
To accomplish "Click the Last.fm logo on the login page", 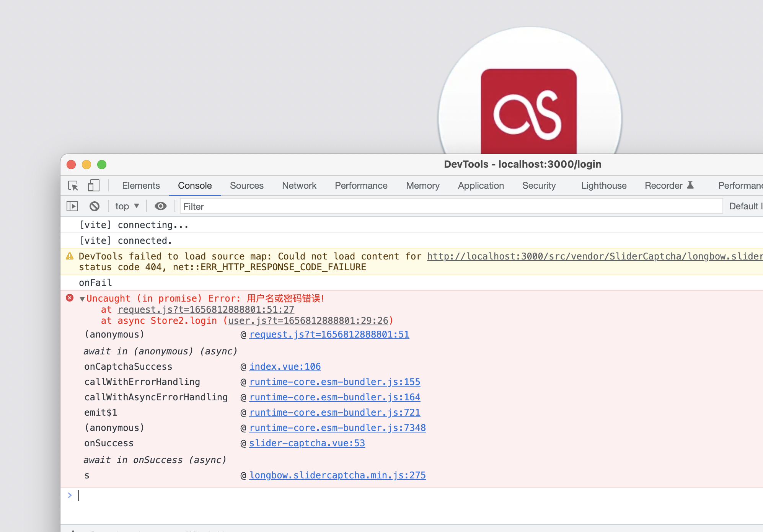I will (528, 111).
